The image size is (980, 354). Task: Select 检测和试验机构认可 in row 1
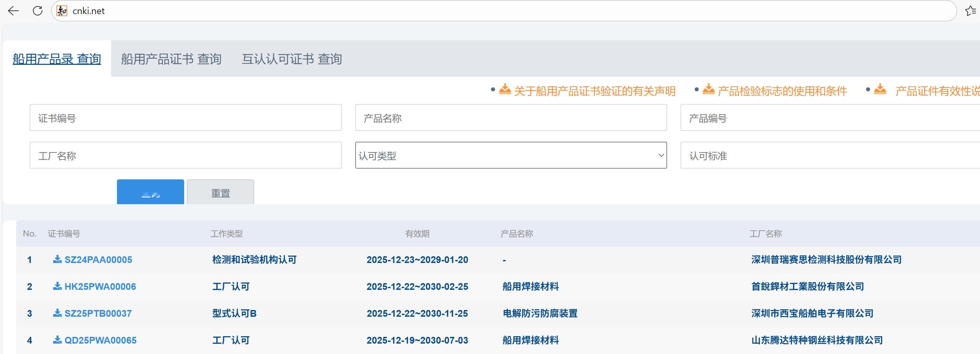(254, 260)
